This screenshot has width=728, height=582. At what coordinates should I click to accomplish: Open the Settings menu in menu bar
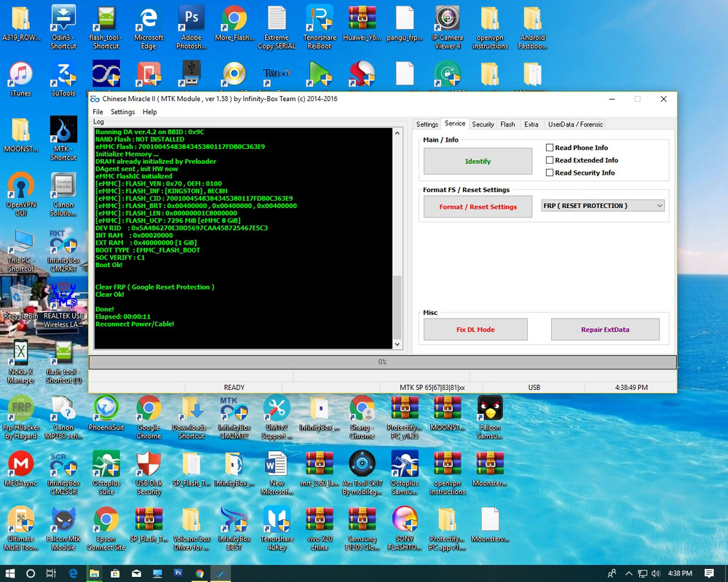pyautogui.click(x=122, y=112)
